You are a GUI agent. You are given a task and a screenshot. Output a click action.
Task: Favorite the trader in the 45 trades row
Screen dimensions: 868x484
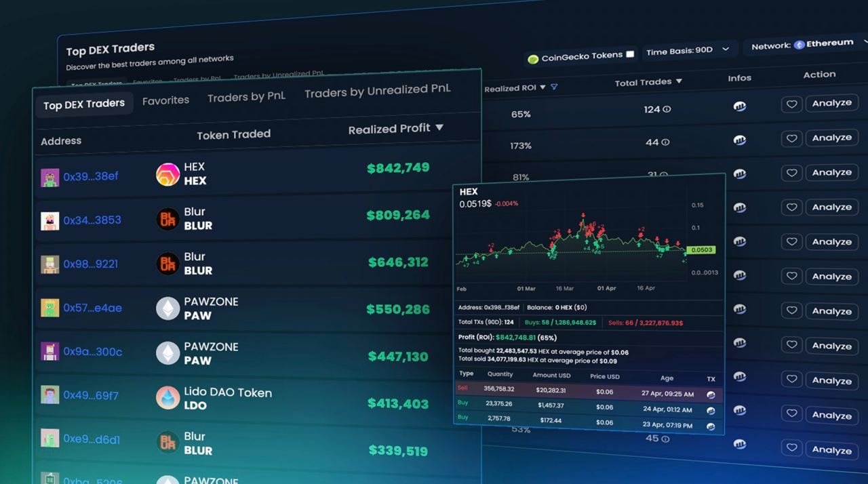click(x=791, y=449)
